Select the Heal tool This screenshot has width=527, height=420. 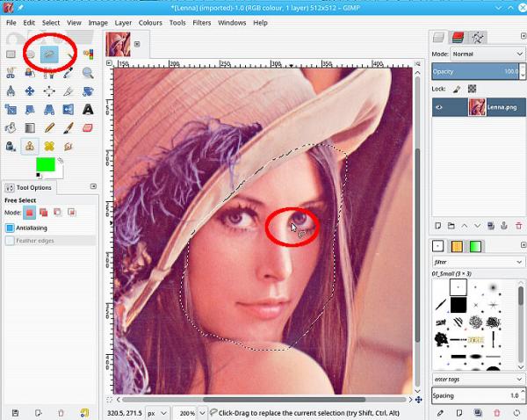coord(49,146)
